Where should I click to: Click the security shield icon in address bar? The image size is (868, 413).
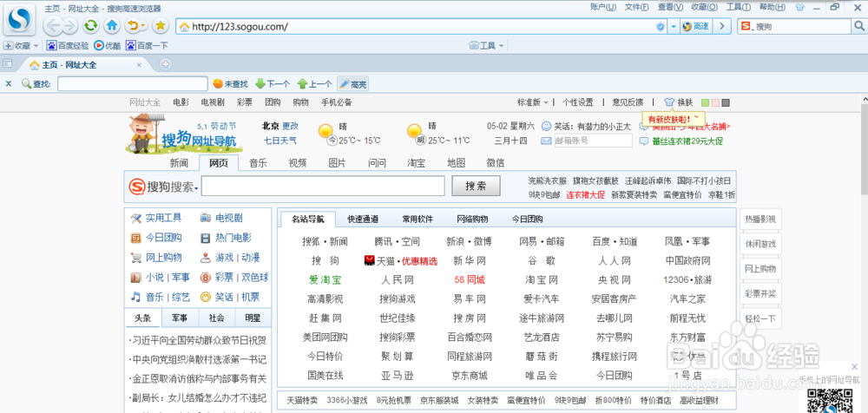(661, 27)
